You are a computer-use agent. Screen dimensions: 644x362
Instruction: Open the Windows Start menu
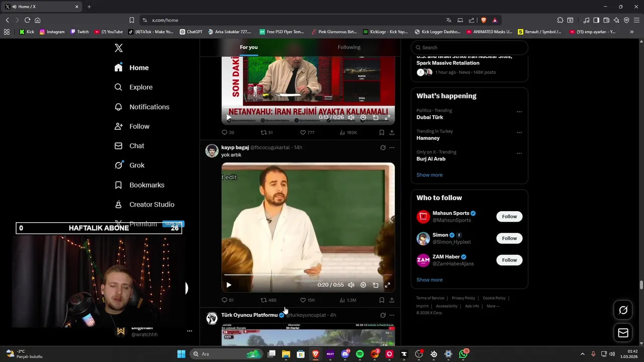click(x=181, y=354)
